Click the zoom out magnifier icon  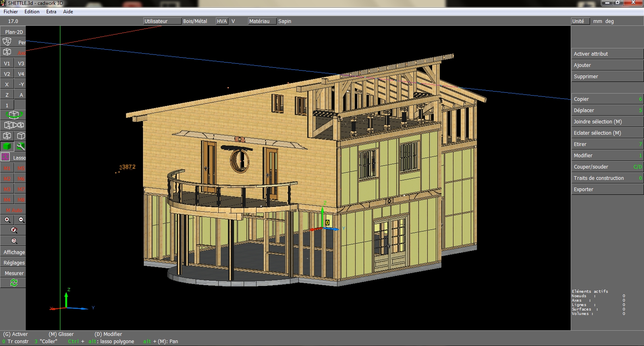click(21, 220)
